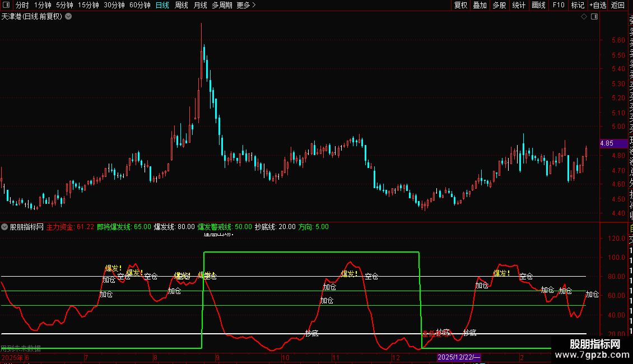The height and width of the screenshot is (364, 633).
Task: Toggle the panel window icon near price axis
Action: pyautogui.click(x=594, y=17)
